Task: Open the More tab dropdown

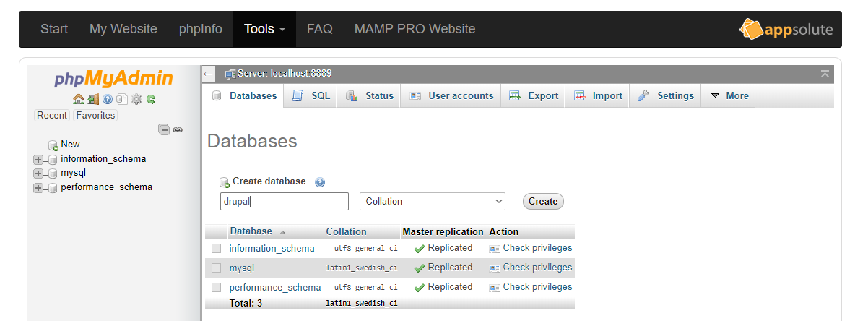Action: point(729,95)
